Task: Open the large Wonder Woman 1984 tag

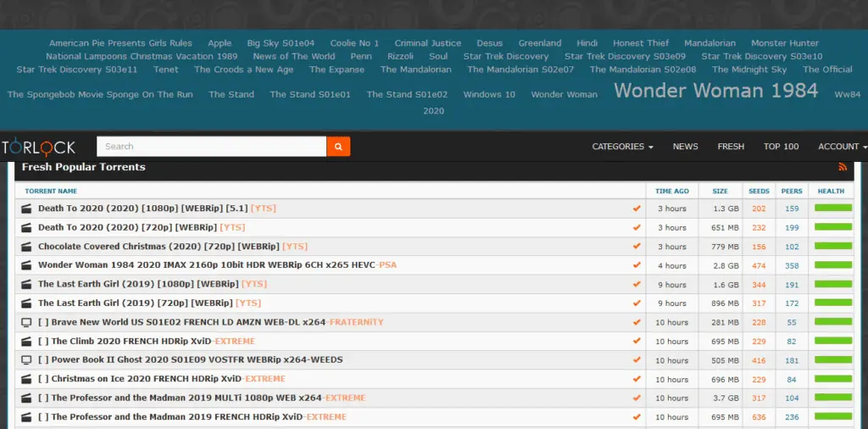Action: [715, 91]
